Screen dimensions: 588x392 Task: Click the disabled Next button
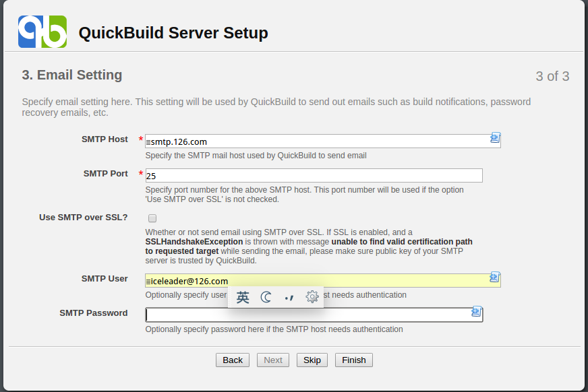(x=273, y=360)
